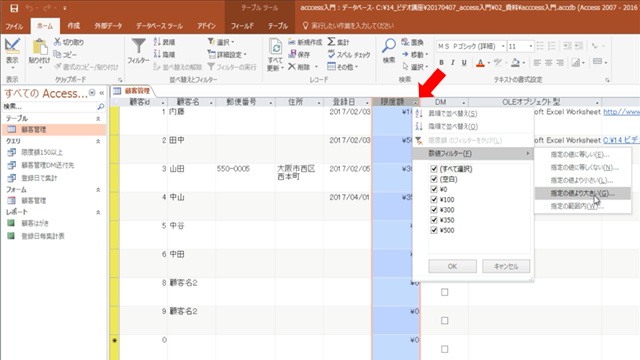The height and width of the screenshot is (360, 640).
Task: Sort descending with 降順 ribbon icon
Action: 157,54
